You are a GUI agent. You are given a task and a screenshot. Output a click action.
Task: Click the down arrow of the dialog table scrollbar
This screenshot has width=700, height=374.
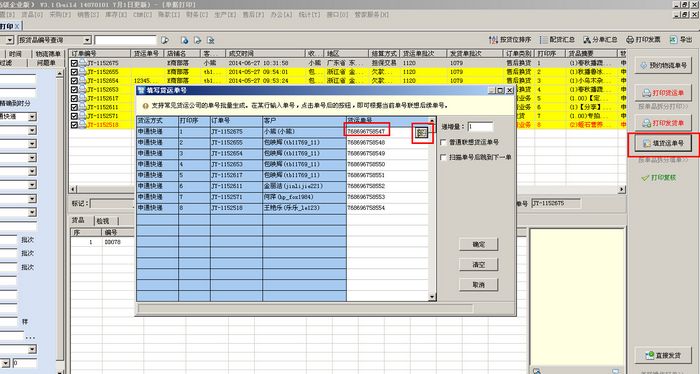pos(432,297)
